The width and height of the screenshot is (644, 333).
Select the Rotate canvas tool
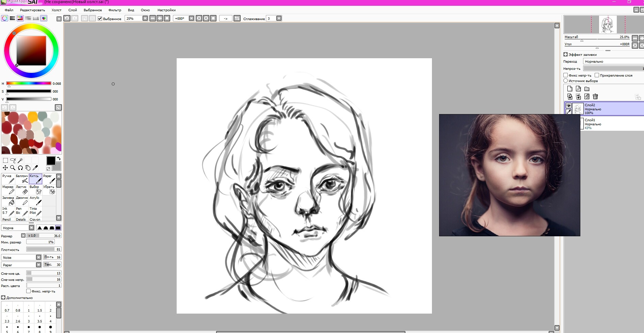click(x=20, y=168)
